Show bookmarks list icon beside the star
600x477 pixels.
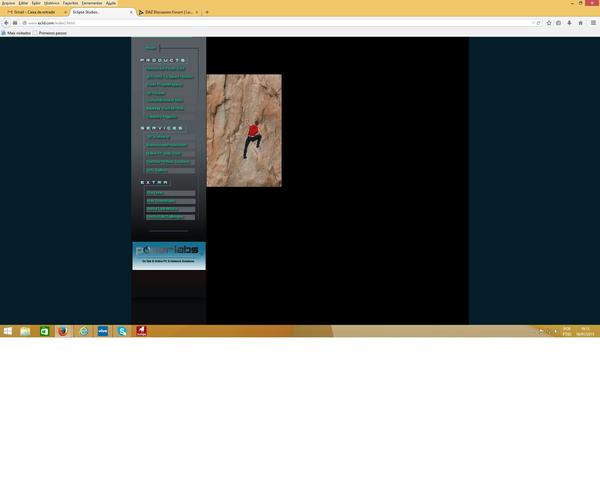(x=559, y=23)
